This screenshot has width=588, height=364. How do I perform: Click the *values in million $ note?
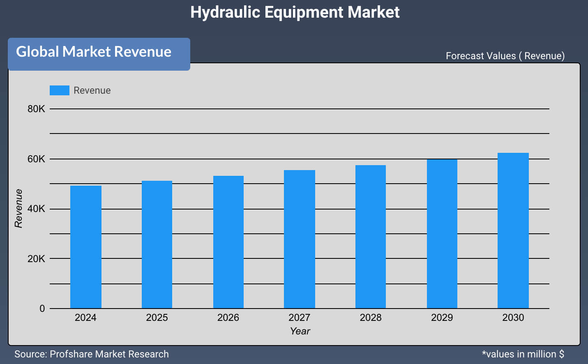[523, 354]
